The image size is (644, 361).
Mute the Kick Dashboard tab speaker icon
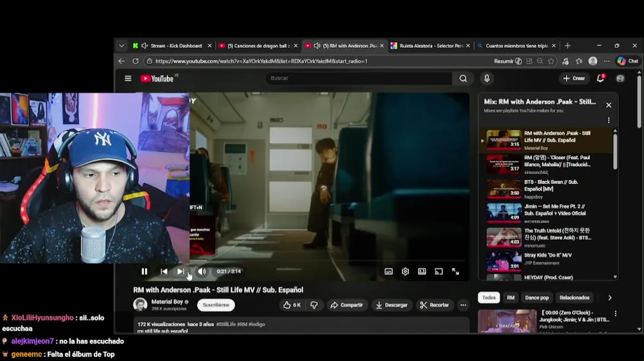point(144,46)
